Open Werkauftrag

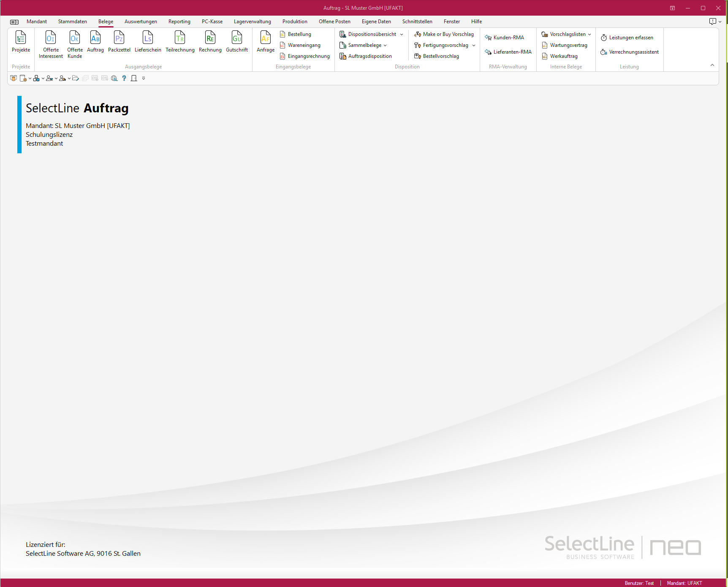coord(560,56)
